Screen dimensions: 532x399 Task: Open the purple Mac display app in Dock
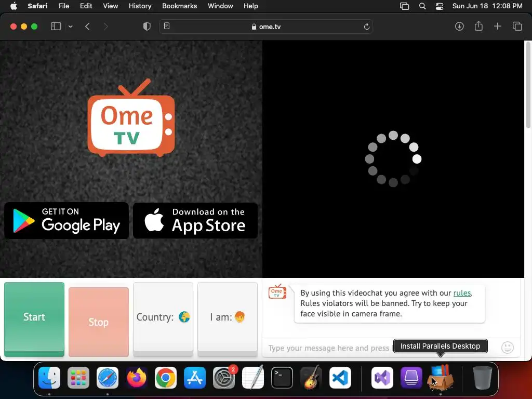(x=411, y=378)
